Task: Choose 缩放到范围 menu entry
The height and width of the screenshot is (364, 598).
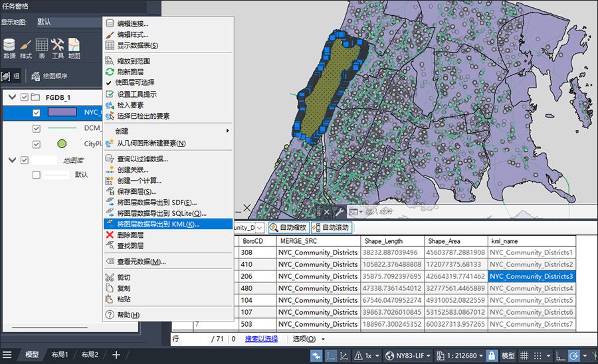Action: 169,61
